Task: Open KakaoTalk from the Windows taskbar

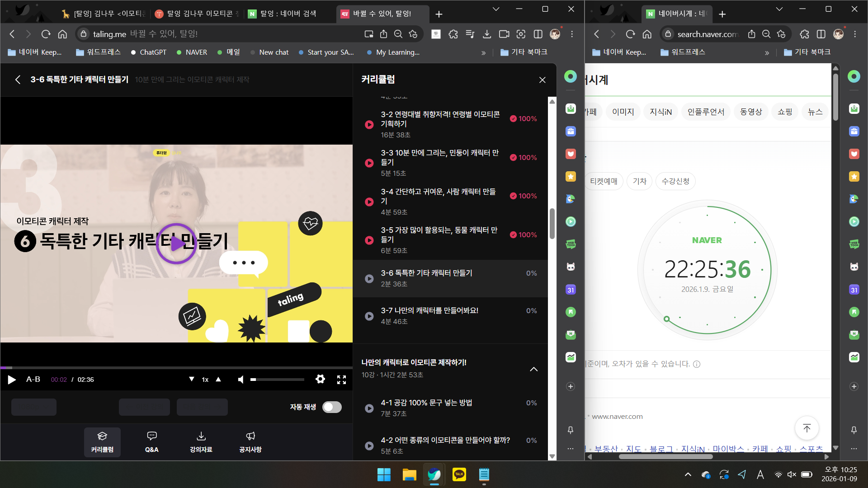Action: click(x=459, y=474)
